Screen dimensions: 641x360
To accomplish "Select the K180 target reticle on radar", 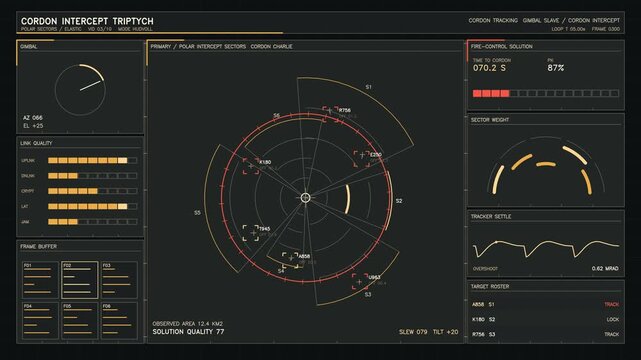I will coord(251,166).
